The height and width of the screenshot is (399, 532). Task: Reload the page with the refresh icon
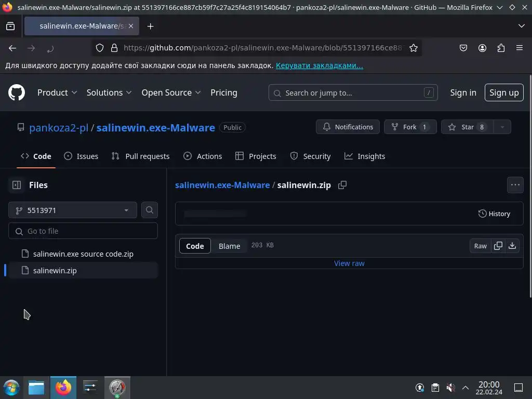(50, 49)
